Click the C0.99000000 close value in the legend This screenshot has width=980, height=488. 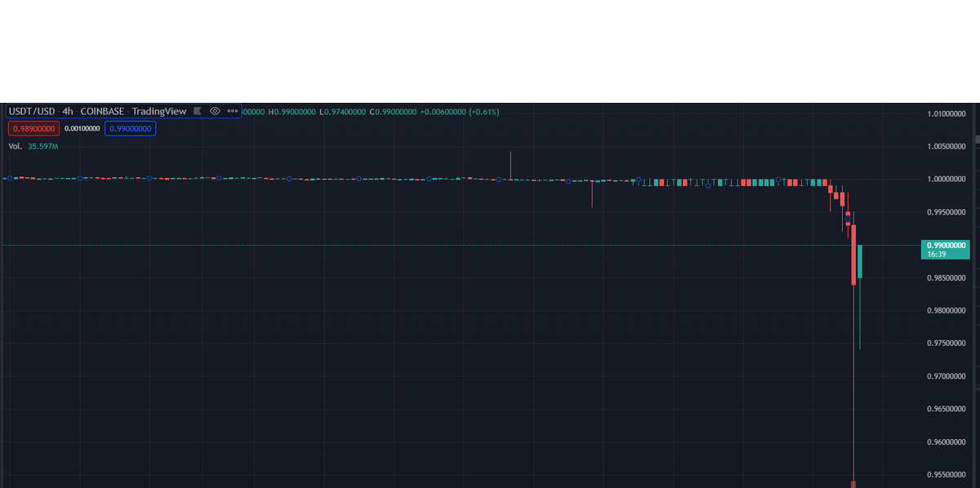point(394,111)
